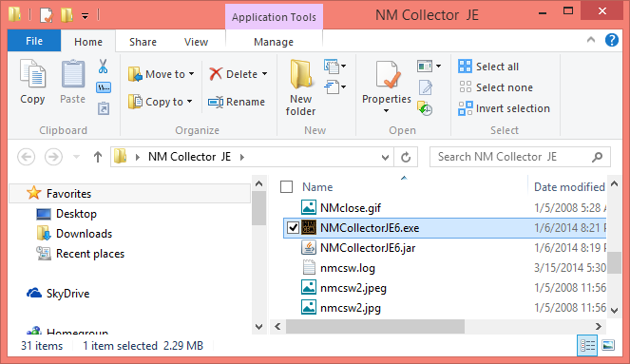Image resolution: width=630 pixels, height=364 pixels.
Task: Click the Select all icon
Action: (465, 67)
